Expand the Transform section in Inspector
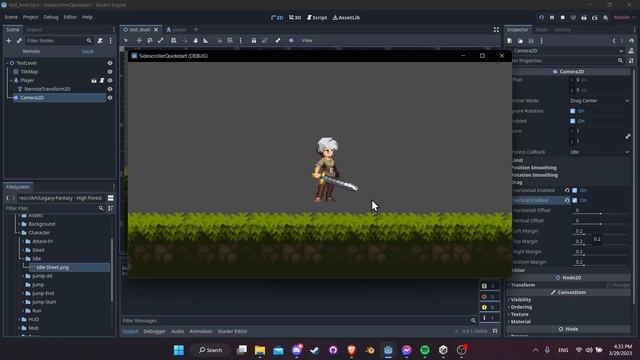The width and height of the screenshot is (640, 360). (523, 285)
